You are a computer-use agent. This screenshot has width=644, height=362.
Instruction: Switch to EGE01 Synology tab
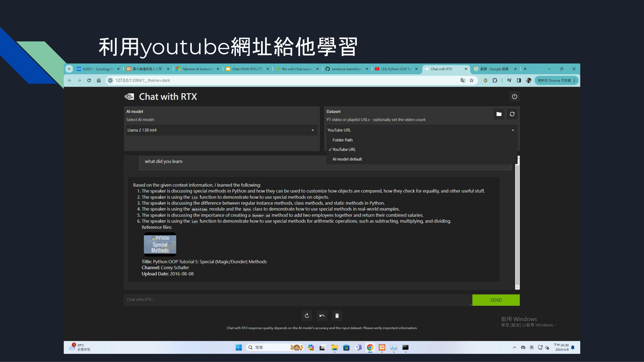click(x=98, y=69)
